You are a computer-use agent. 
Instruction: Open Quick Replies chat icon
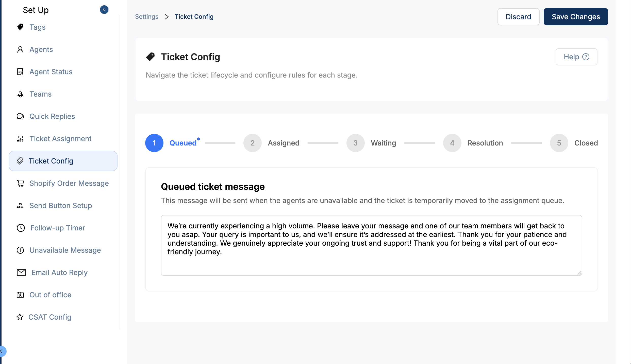click(x=20, y=116)
